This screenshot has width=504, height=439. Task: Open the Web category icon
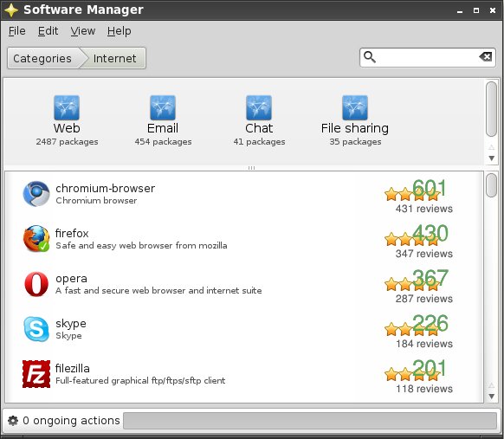67,107
